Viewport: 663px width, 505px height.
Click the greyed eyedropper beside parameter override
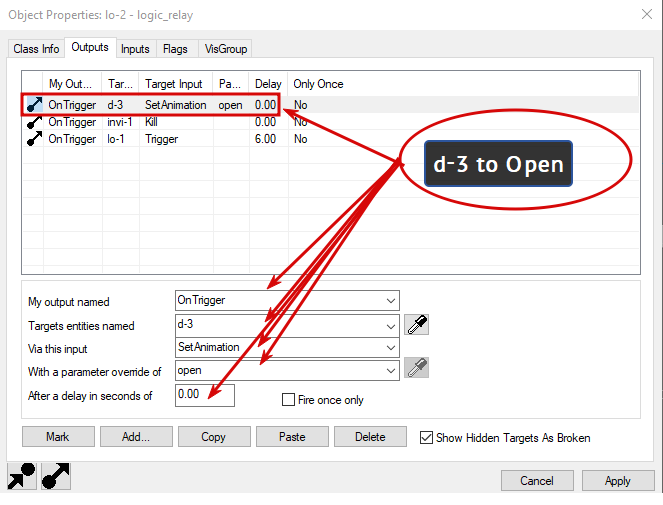pos(416,367)
